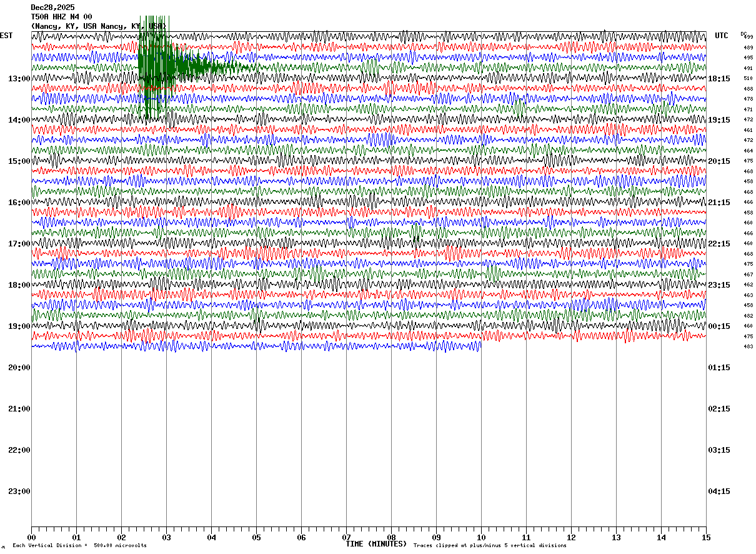Screen dimensions: 756x554
Task: Click the UTC timezone label
Action: pyautogui.click(x=722, y=36)
